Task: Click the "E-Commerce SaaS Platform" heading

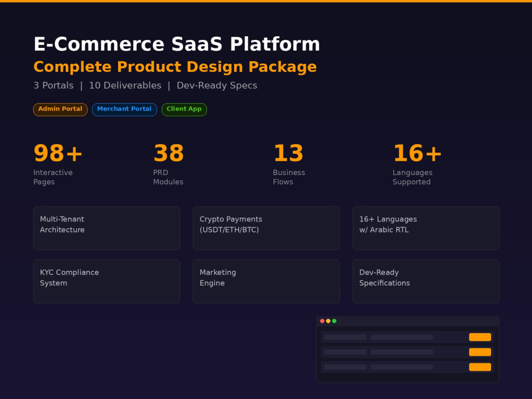Action: (177, 44)
